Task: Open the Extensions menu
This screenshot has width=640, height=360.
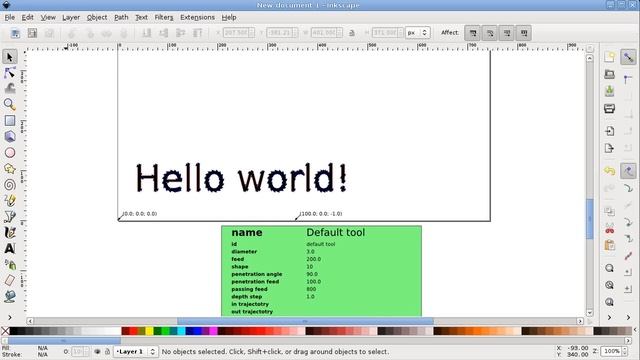Action: [x=197, y=17]
